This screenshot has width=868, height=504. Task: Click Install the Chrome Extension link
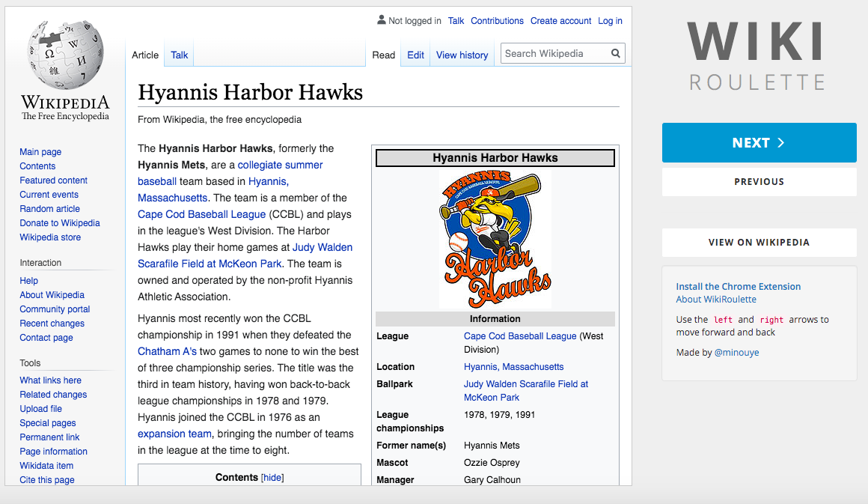(x=738, y=286)
